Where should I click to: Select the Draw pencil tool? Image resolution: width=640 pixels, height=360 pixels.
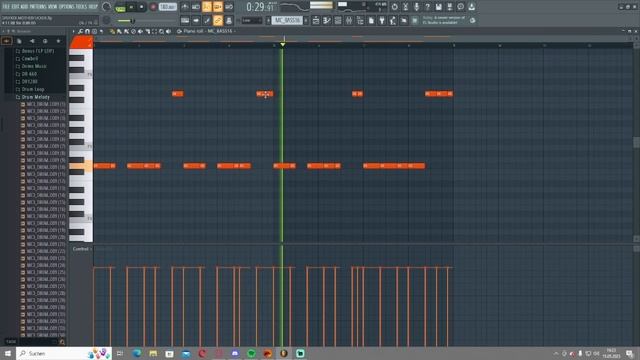[x=112, y=31]
